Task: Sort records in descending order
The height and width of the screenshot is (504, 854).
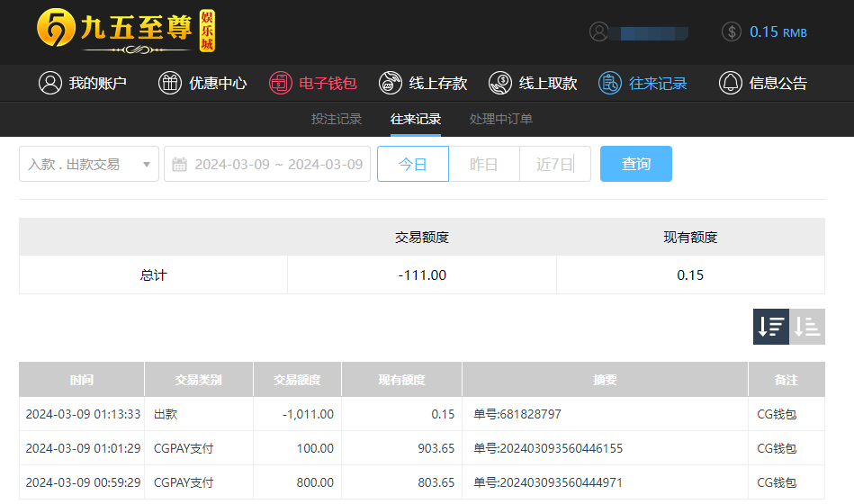Action: [x=771, y=327]
